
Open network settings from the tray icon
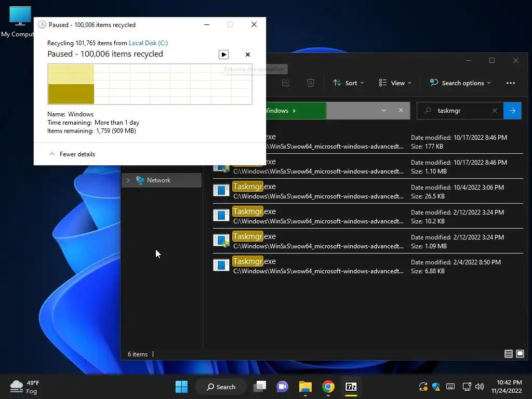[467, 387]
